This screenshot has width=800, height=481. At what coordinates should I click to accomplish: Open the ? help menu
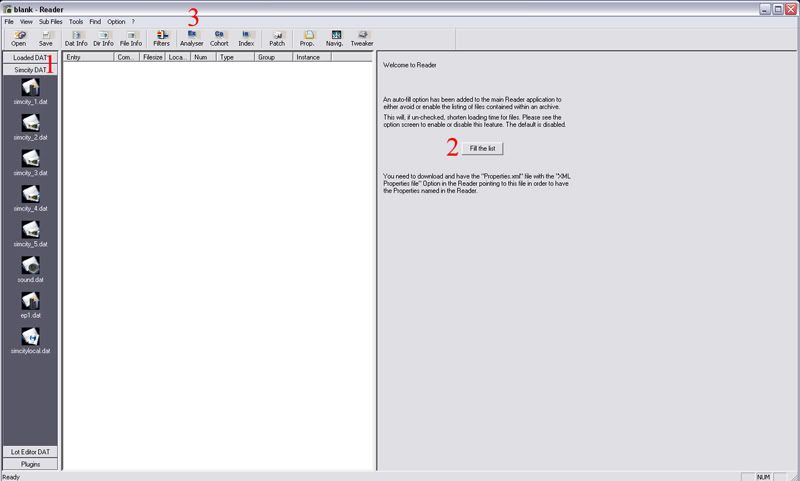coord(133,21)
